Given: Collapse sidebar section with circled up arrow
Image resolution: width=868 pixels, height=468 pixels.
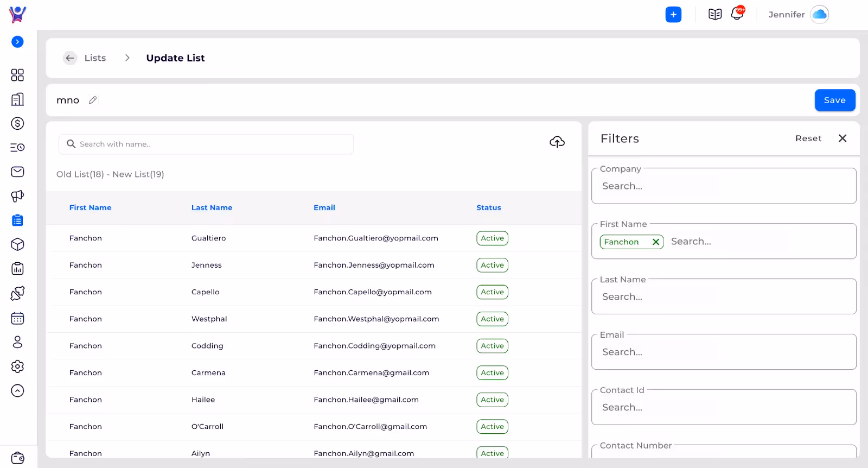Looking at the screenshot, I should click(17, 391).
